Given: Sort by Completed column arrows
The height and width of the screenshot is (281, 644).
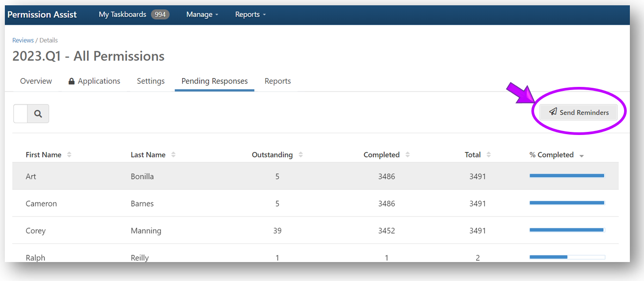Looking at the screenshot, I should coord(408,155).
